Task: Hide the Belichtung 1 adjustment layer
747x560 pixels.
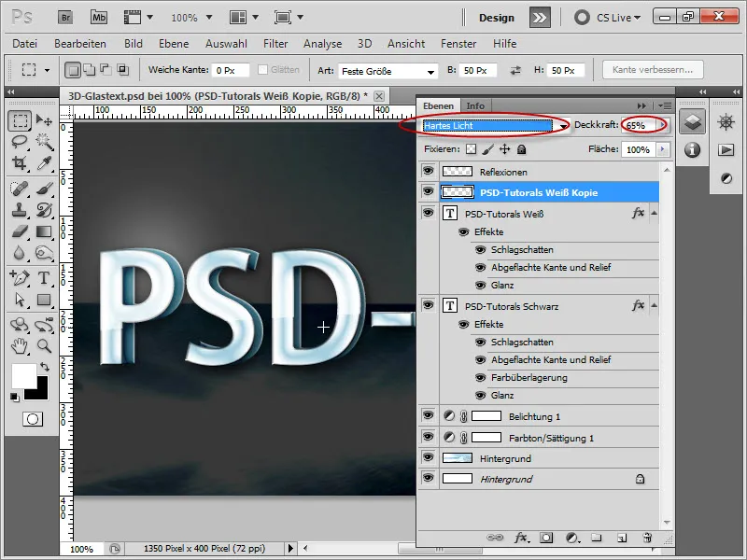Action: [429, 415]
